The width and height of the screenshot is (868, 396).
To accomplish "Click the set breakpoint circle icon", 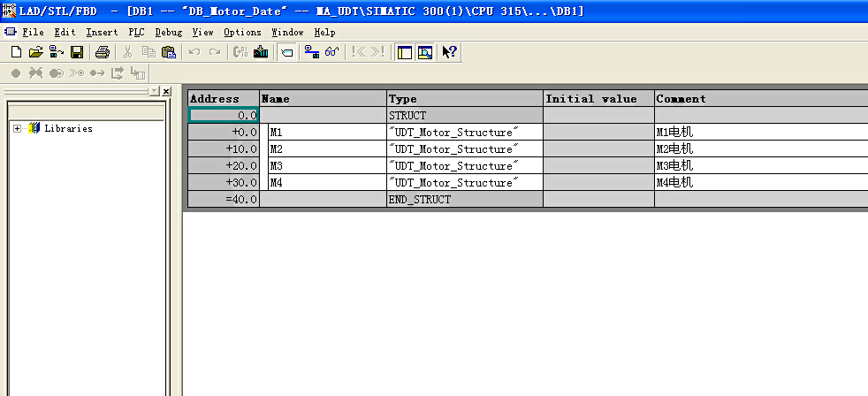I will 16,73.
